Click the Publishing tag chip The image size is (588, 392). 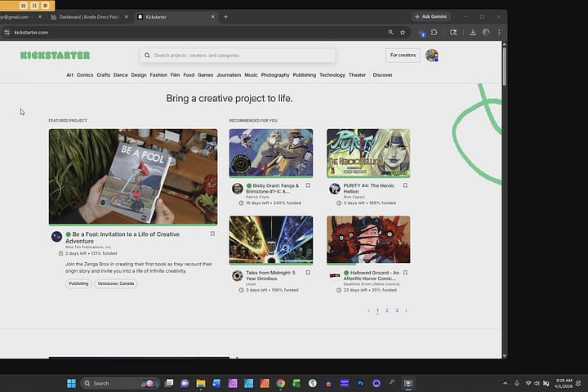coord(78,283)
